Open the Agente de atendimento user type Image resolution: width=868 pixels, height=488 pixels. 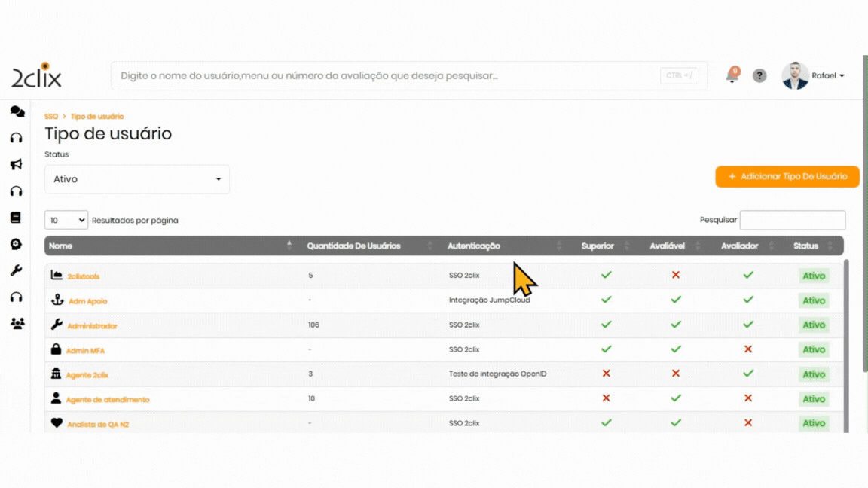[x=108, y=400]
